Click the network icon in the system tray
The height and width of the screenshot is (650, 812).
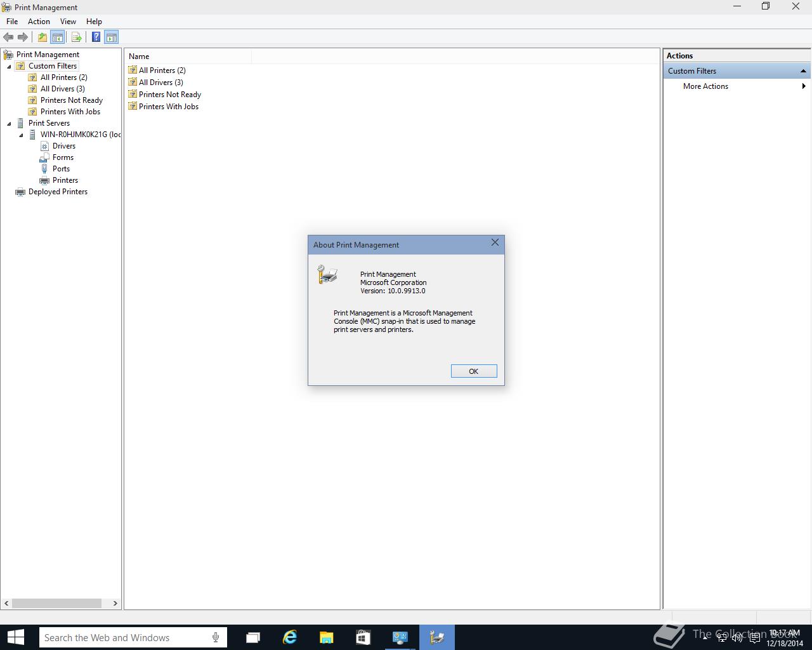722,637
